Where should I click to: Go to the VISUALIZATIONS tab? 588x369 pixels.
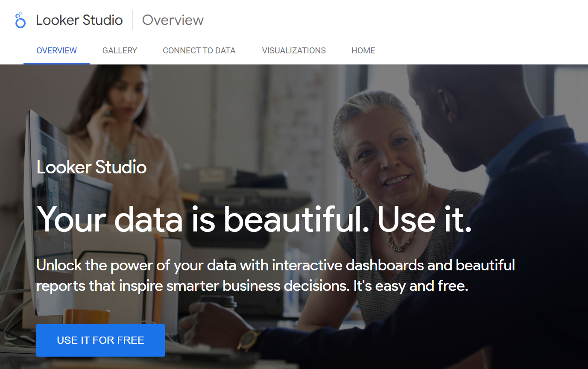tap(294, 50)
